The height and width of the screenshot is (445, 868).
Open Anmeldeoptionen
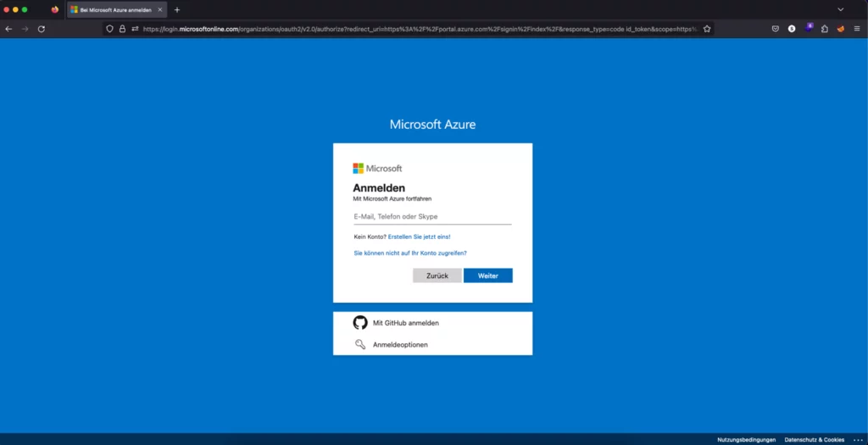click(432, 344)
